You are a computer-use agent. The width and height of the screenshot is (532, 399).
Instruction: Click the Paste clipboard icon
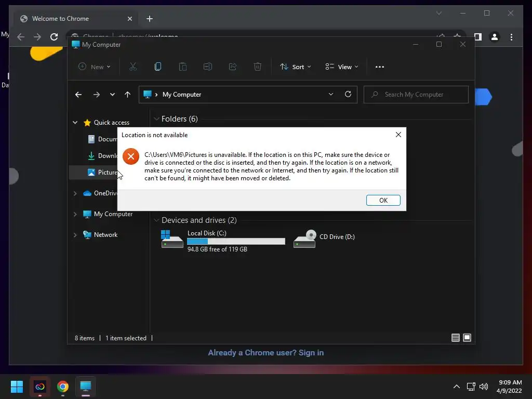(x=182, y=67)
